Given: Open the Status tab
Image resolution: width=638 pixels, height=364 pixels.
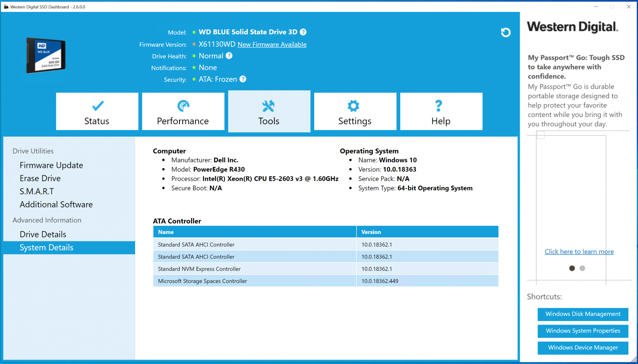Looking at the screenshot, I should tap(97, 112).
